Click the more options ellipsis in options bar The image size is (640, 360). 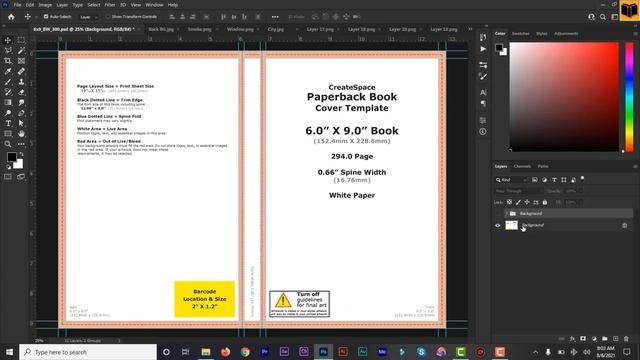[275, 17]
